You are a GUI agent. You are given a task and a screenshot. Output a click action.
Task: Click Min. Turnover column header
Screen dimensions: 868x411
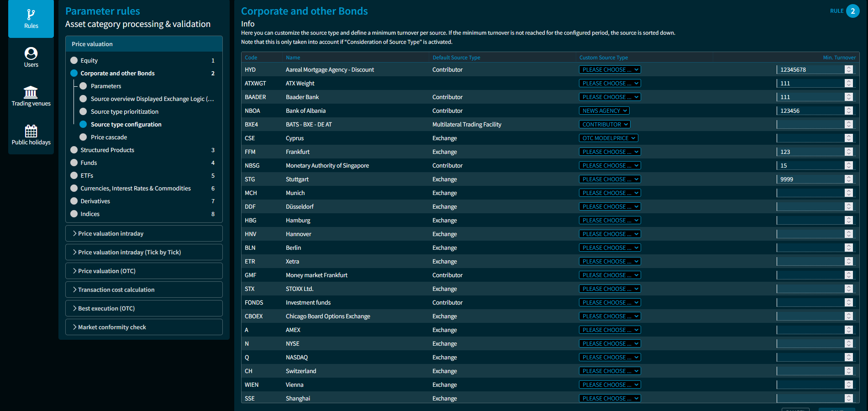pyautogui.click(x=839, y=58)
